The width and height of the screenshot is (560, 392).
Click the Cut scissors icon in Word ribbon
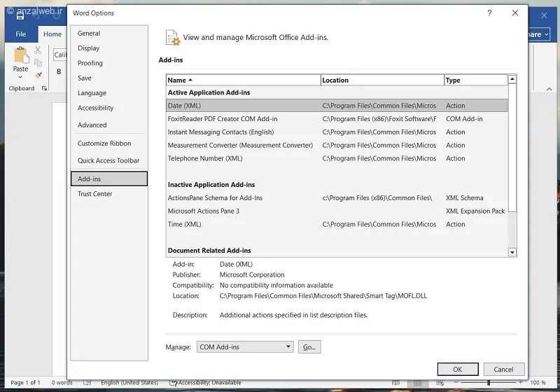pyautogui.click(x=38, y=50)
